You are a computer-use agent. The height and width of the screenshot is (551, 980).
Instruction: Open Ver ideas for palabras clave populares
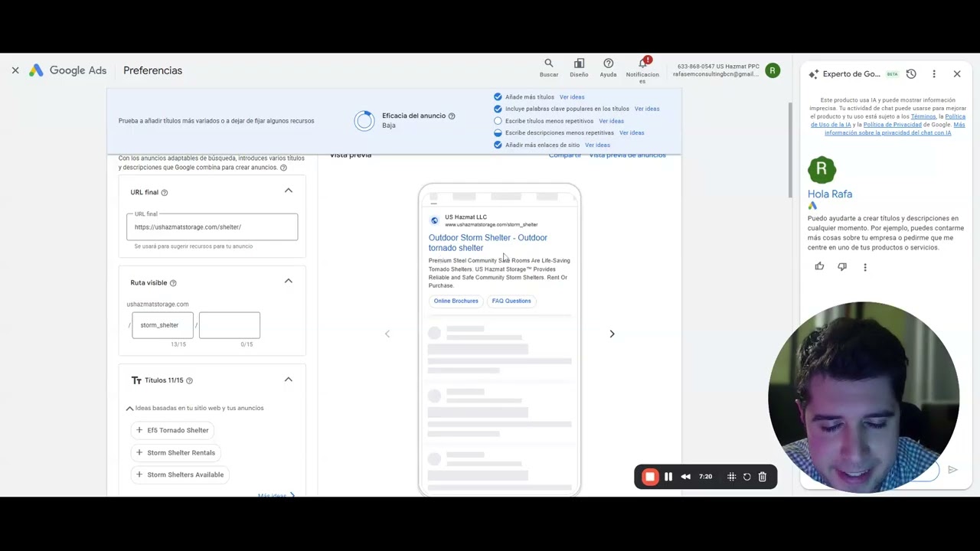click(647, 109)
